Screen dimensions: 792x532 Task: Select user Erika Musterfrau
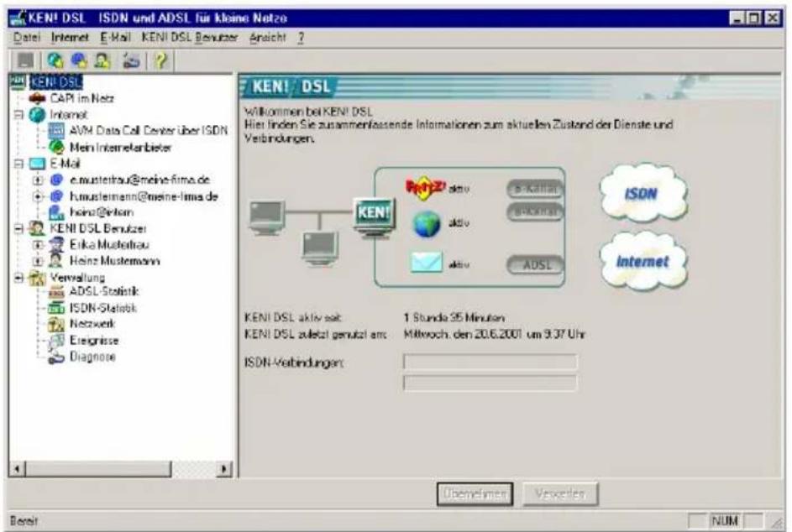point(109,245)
